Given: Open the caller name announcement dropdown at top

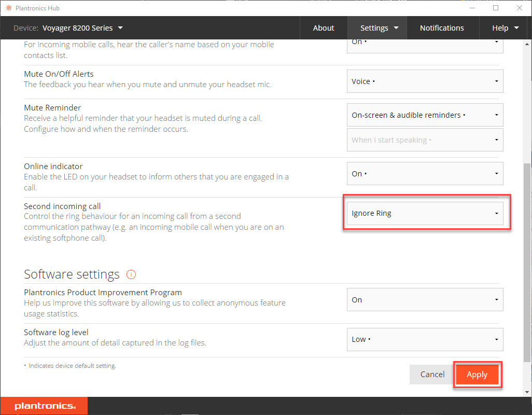Looking at the screenshot, I should (425, 45).
